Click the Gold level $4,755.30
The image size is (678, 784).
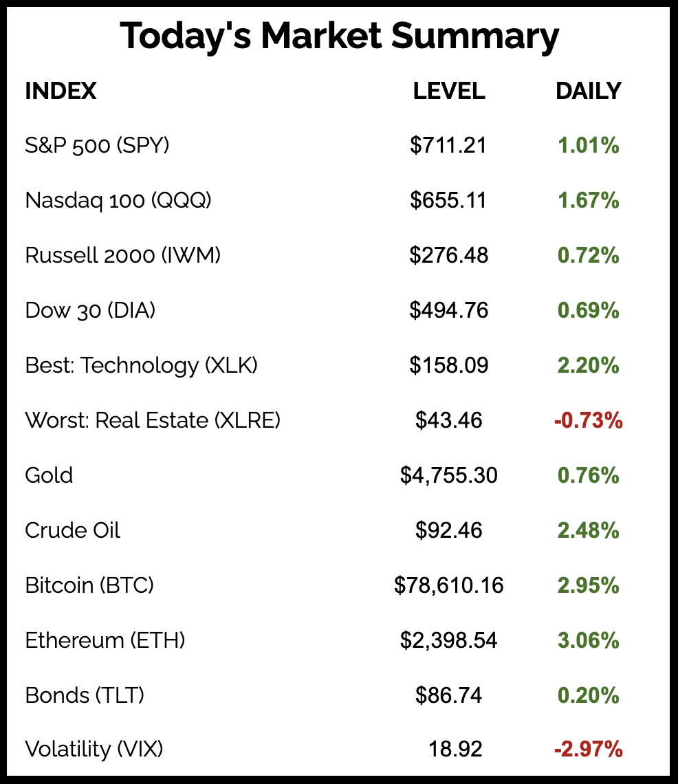449,475
